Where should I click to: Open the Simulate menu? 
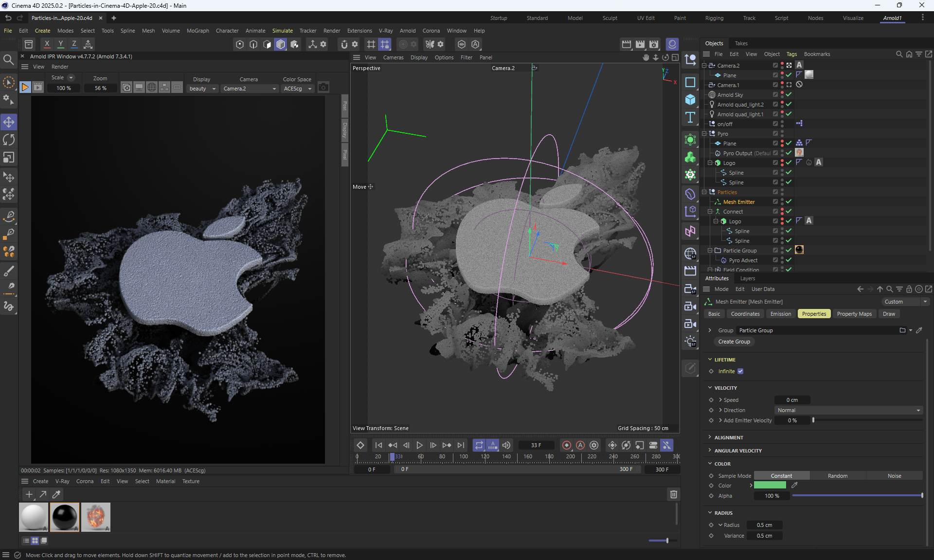click(282, 31)
